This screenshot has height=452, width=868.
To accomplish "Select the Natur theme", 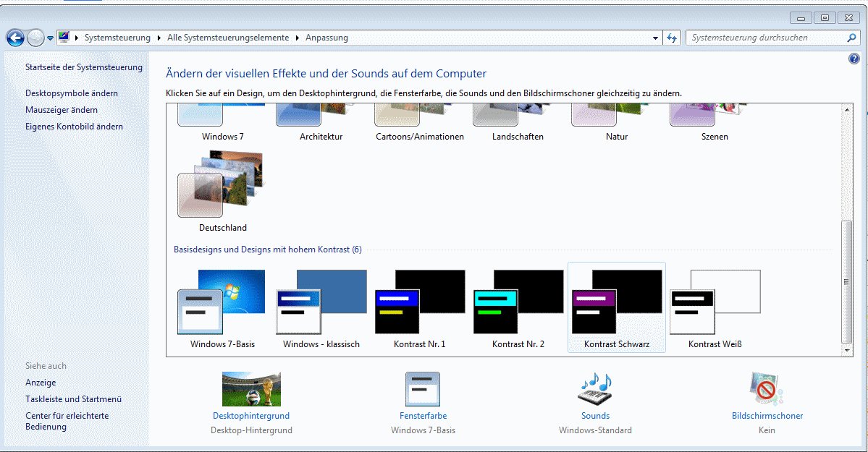I will click(617, 123).
